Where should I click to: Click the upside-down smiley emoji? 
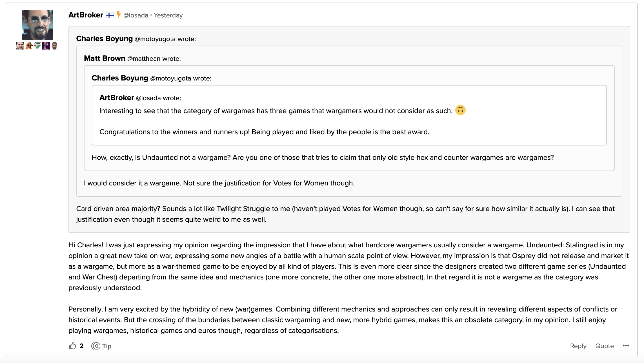[460, 110]
